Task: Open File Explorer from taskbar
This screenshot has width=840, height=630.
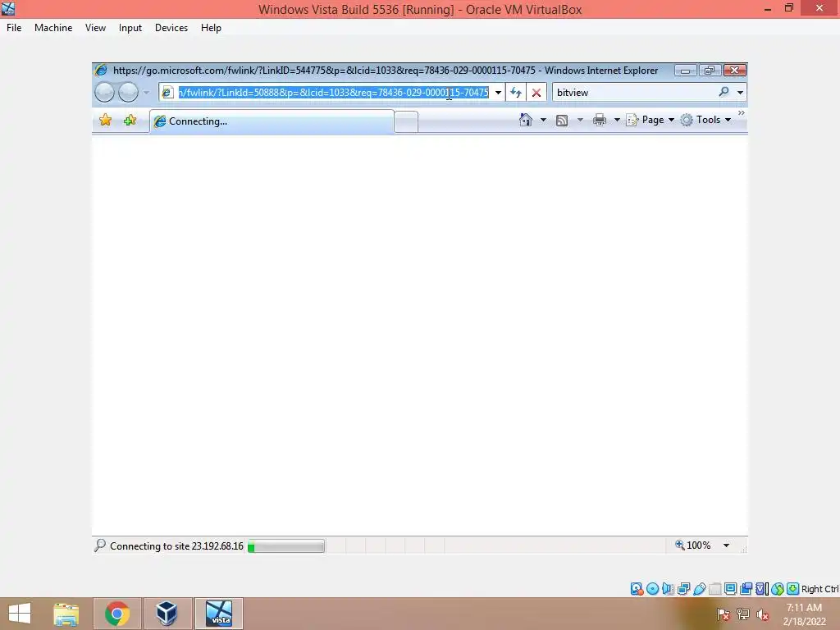Action: click(x=66, y=614)
